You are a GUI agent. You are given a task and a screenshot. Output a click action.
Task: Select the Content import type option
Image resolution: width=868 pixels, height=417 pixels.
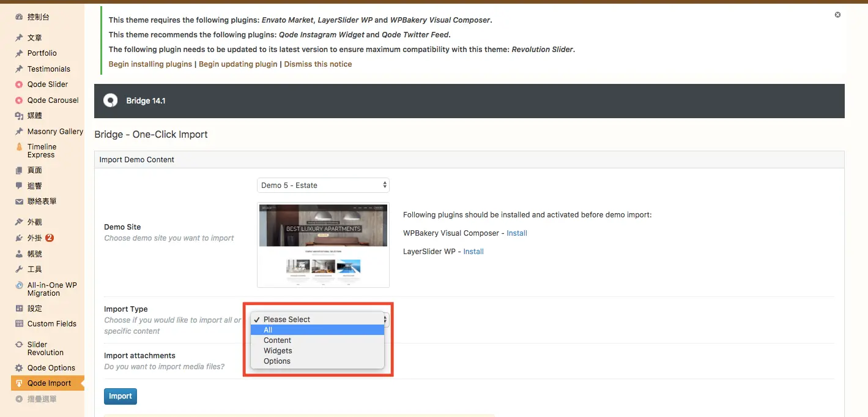click(317, 340)
